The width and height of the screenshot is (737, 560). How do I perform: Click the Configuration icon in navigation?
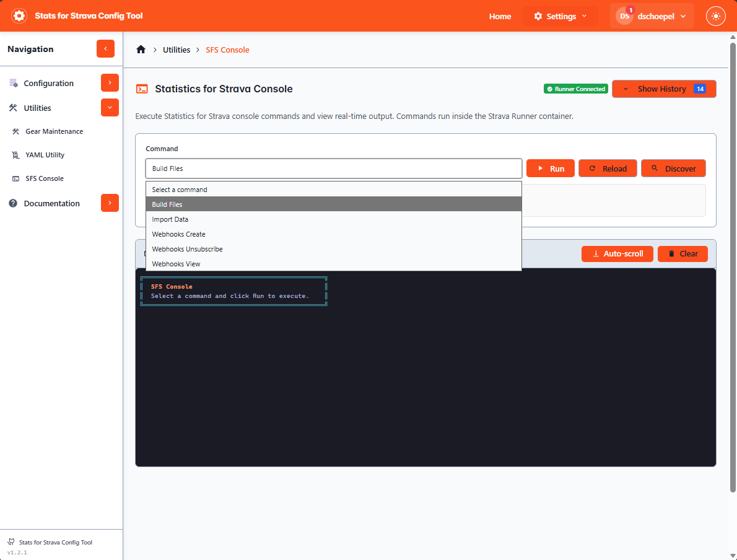14,82
